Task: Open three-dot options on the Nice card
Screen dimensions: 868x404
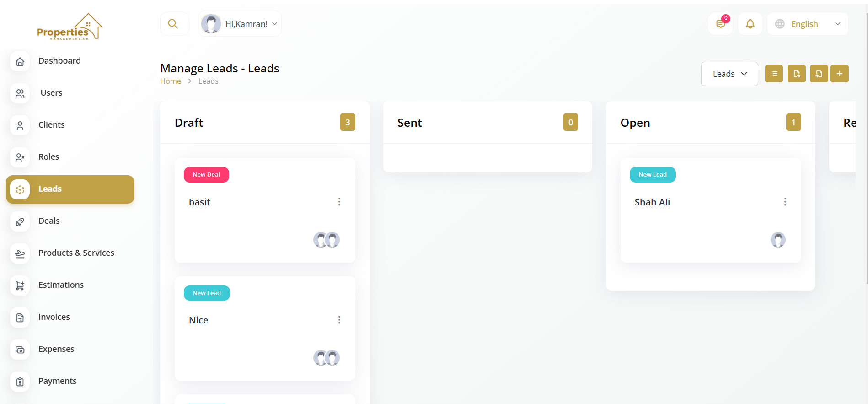Action: point(339,320)
